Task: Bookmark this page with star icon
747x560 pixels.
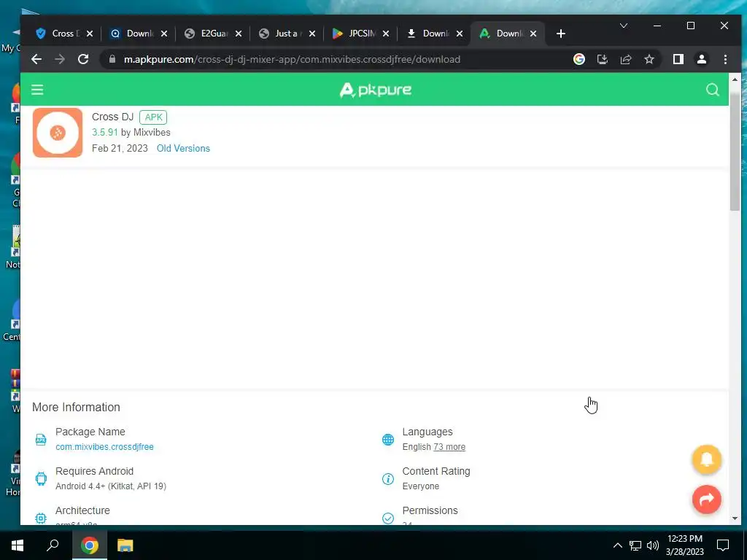Action: pos(649,59)
